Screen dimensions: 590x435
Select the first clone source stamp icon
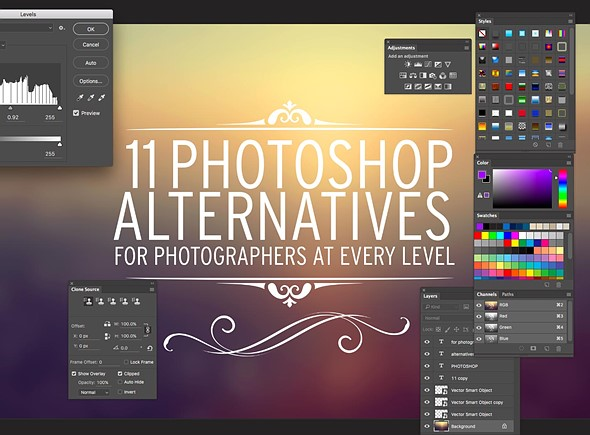click(x=88, y=301)
